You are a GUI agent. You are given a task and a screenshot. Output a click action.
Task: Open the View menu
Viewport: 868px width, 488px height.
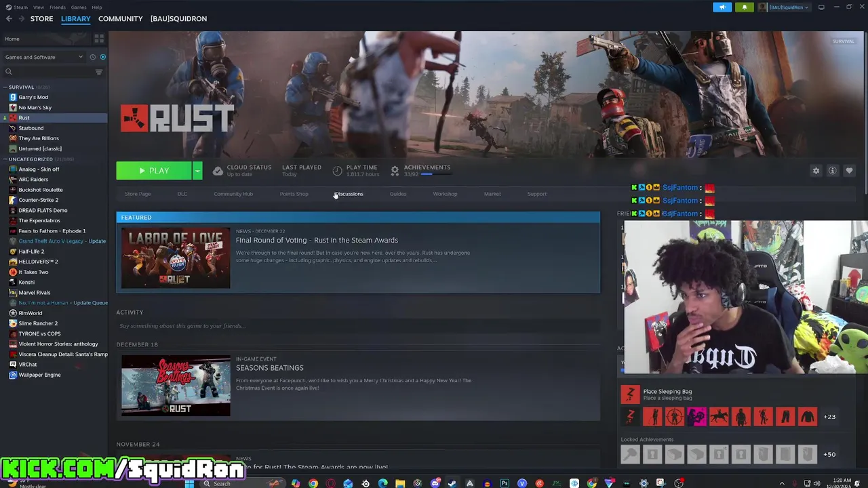(x=39, y=7)
